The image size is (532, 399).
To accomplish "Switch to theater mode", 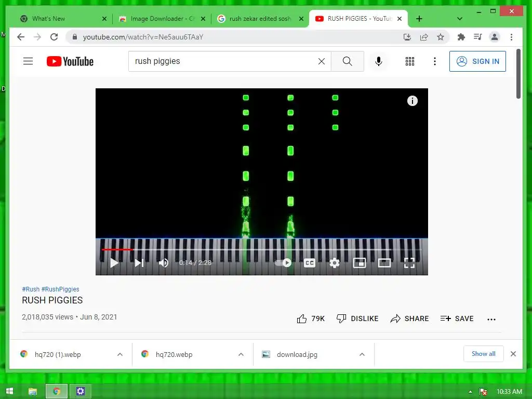I will click(x=384, y=262).
